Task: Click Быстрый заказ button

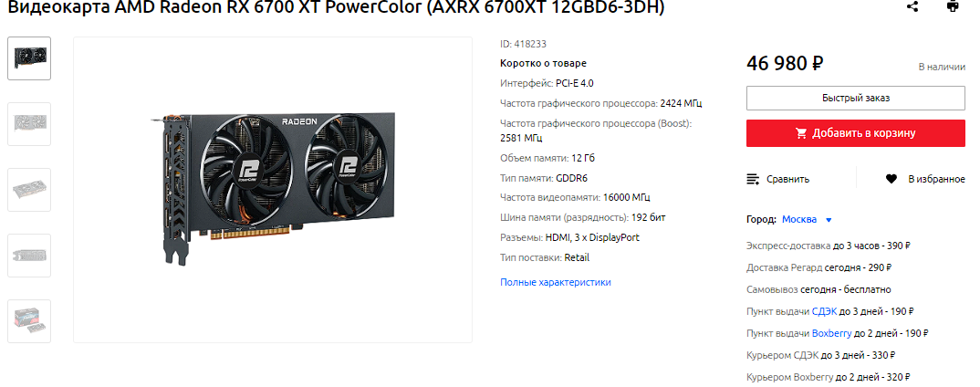Action: [x=856, y=99]
